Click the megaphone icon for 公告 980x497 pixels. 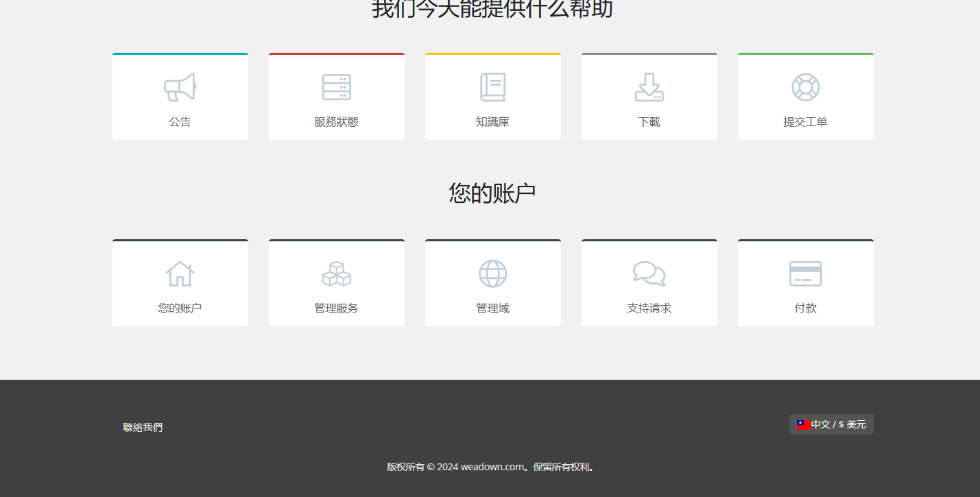[180, 88]
